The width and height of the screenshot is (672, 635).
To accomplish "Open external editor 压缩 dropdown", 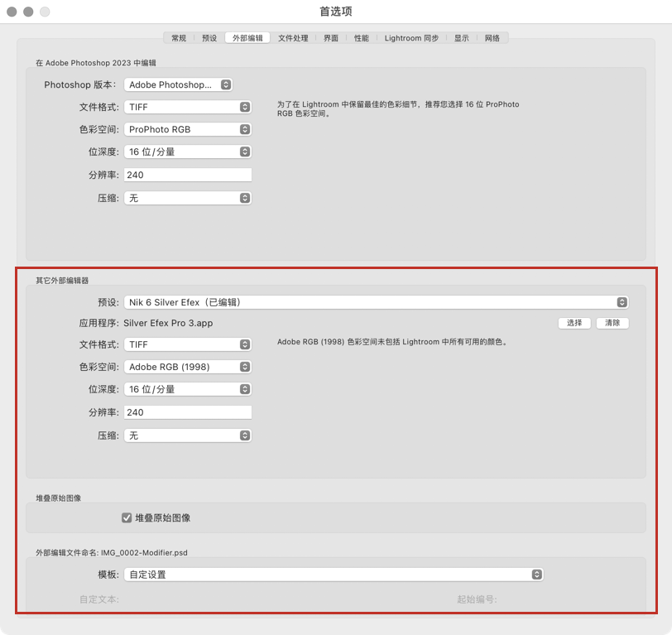I will (188, 435).
